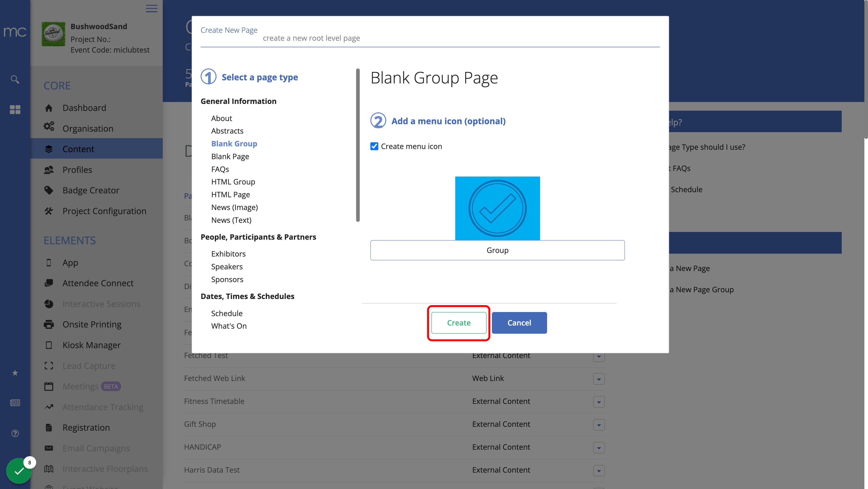Open the search magnifier icon
The image size is (868, 489).
(x=15, y=79)
